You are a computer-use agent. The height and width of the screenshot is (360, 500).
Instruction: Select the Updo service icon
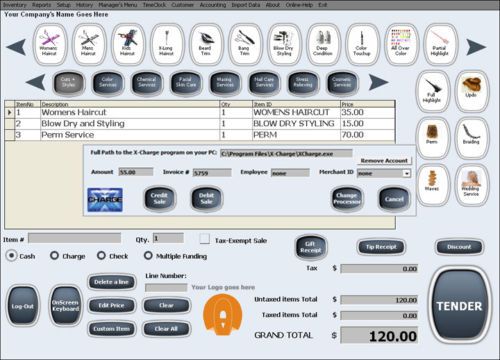pos(471,91)
